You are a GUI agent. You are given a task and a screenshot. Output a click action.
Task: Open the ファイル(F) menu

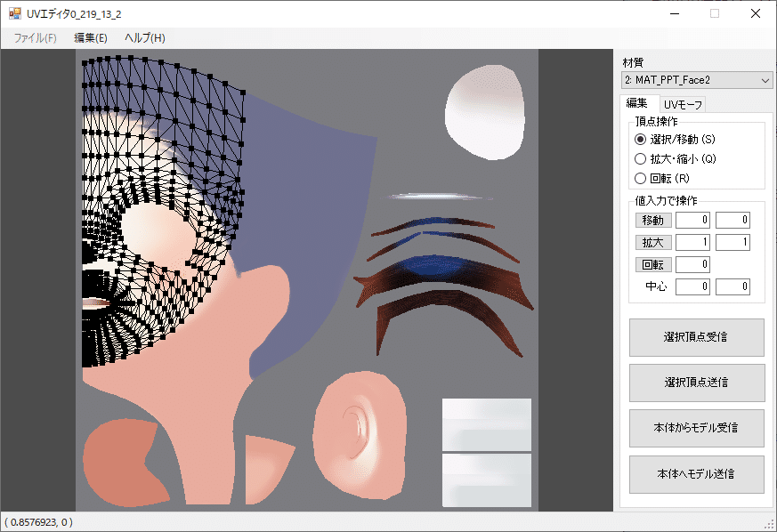[35, 38]
